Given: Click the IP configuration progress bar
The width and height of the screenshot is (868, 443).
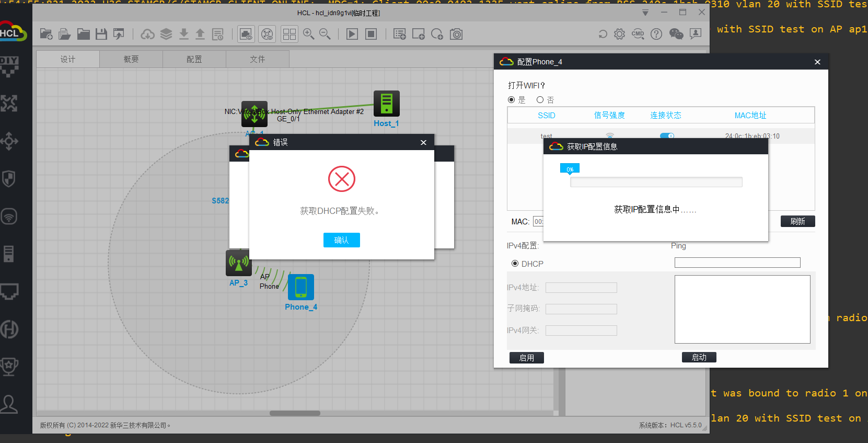Looking at the screenshot, I should coord(656,182).
